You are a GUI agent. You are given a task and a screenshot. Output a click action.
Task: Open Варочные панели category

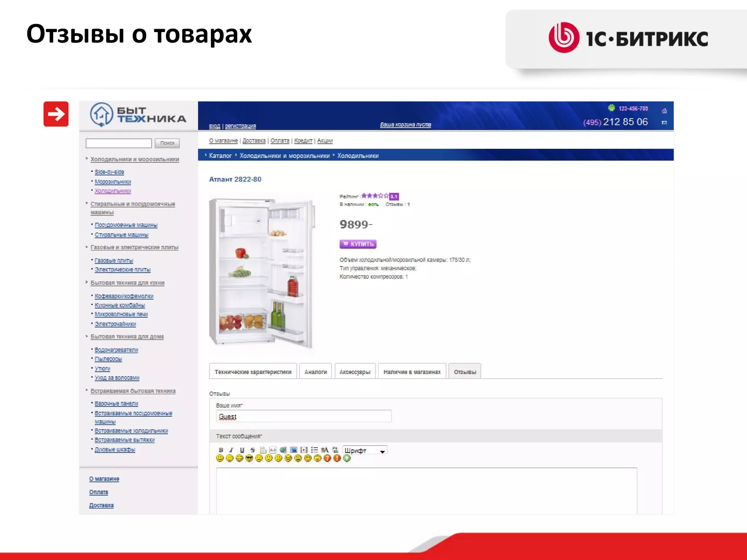116,403
